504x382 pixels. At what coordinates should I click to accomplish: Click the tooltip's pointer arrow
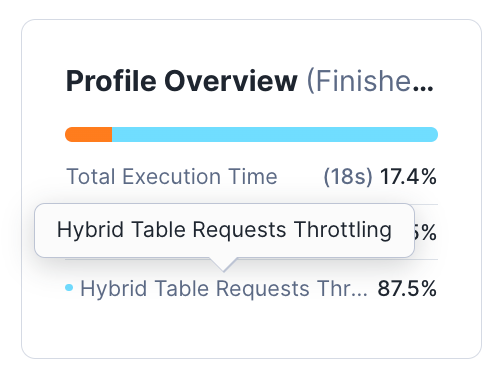click(223, 264)
